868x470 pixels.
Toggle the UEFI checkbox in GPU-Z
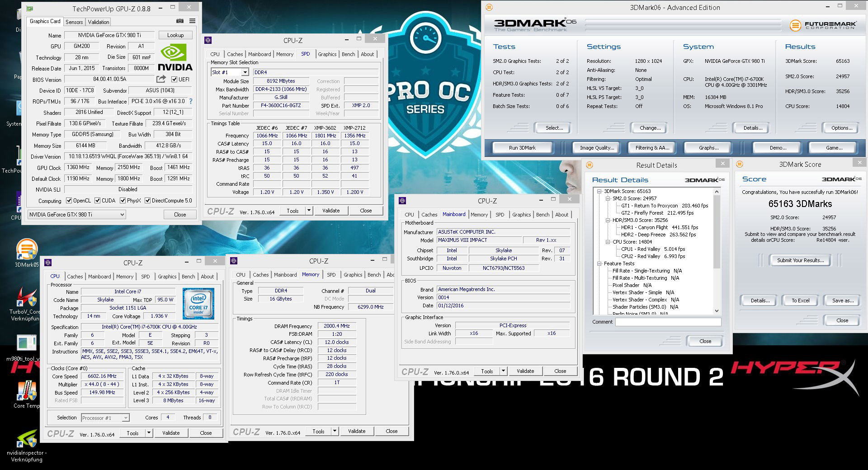[175, 80]
